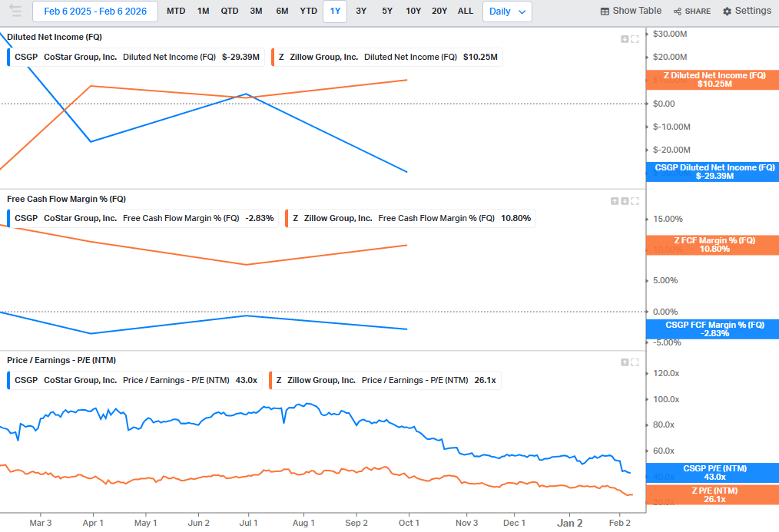Screen dimensions: 779x532
Task: Maximize the Price / Earnings chart panel
Action: (635, 362)
